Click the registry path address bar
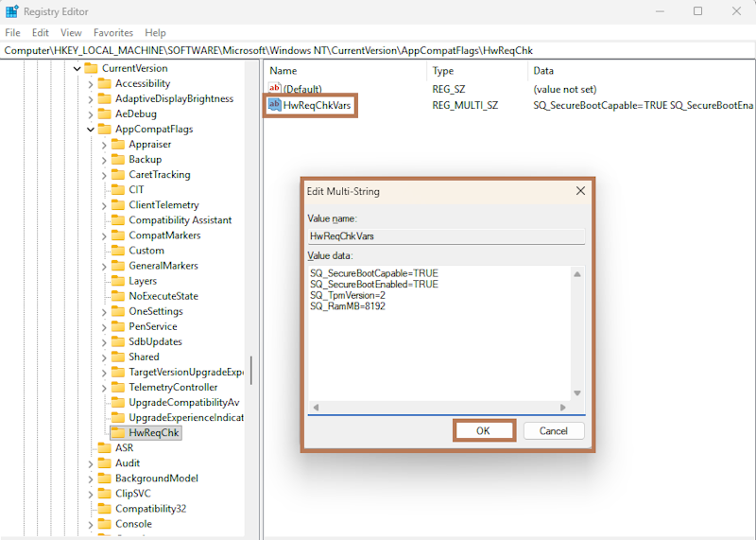The width and height of the screenshot is (756, 540). pos(378,50)
